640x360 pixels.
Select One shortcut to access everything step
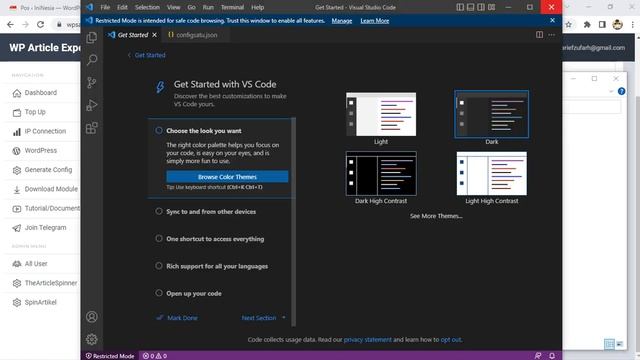[215, 239]
